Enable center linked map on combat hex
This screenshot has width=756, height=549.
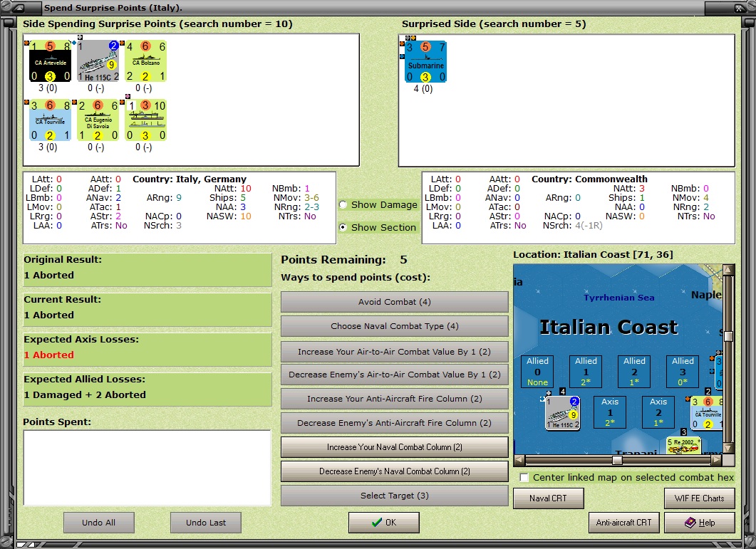(524, 478)
